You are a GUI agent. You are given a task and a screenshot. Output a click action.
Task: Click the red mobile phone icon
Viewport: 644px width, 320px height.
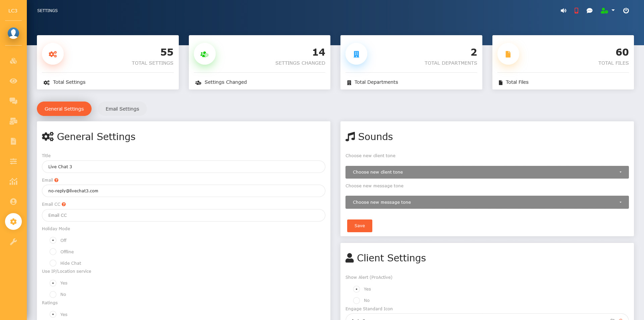click(x=576, y=11)
